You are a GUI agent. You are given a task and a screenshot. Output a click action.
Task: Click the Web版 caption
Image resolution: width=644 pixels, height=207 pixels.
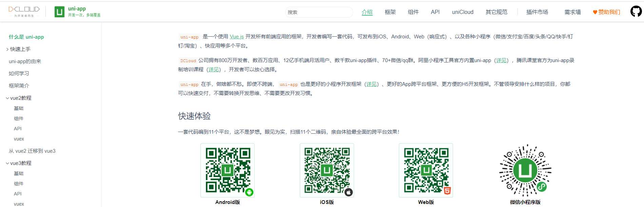pos(426,202)
